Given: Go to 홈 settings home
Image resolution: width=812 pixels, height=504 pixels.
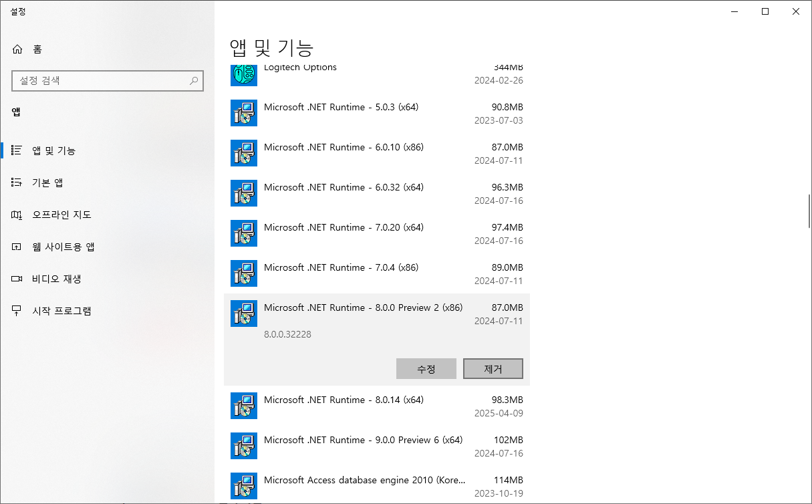Looking at the screenshot, I should (107, 49).
